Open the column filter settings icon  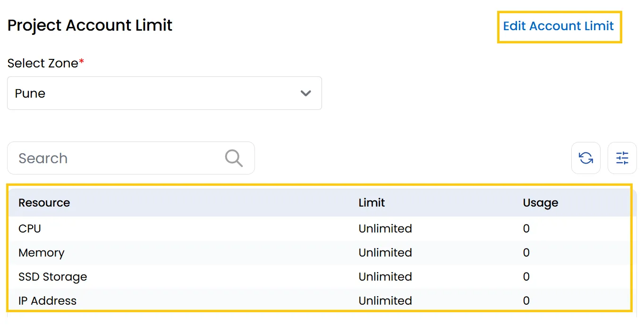[x=622, y=158]
